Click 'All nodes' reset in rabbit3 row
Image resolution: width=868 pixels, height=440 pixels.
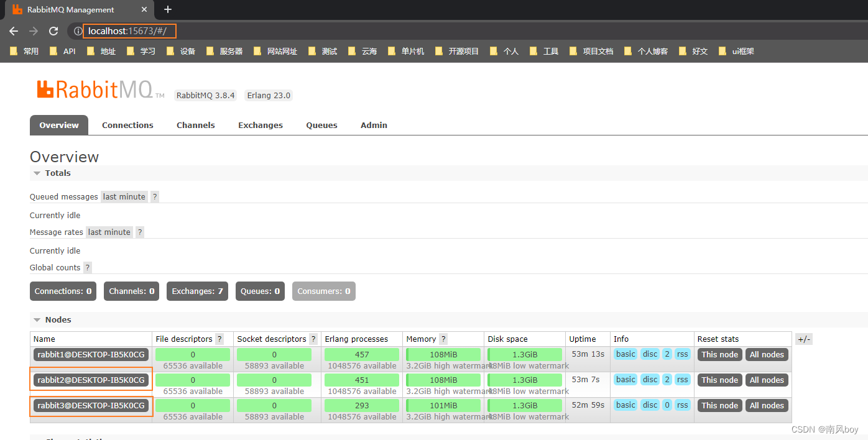[x=767, y=405]
